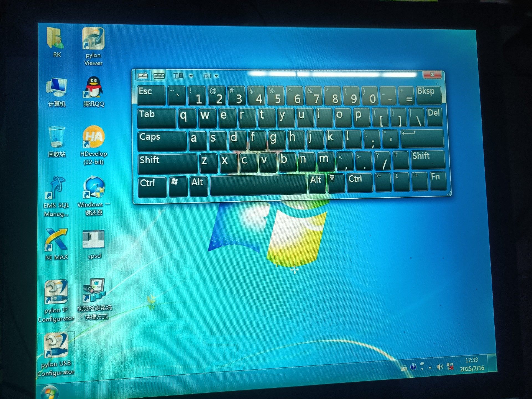532x399 pixels.
Task: Open the Tencent QQ penguin icon
Action: click(94, 88)
